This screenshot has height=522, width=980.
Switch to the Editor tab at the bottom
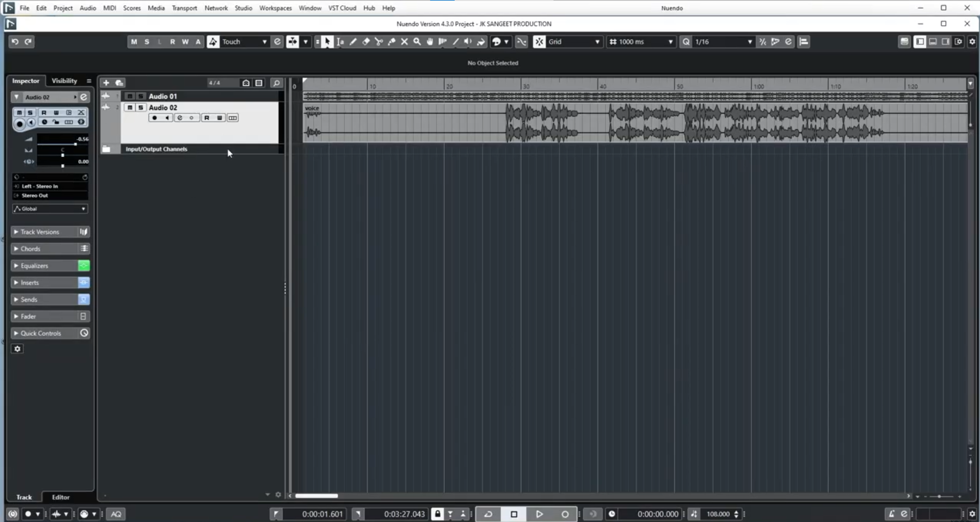(x=60, y=497)
